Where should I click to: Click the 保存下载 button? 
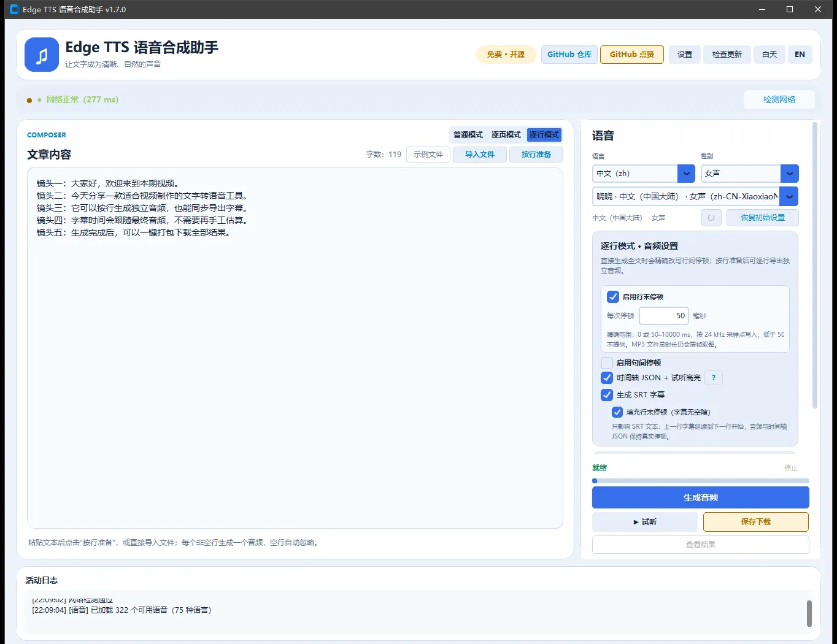[756, 522]
